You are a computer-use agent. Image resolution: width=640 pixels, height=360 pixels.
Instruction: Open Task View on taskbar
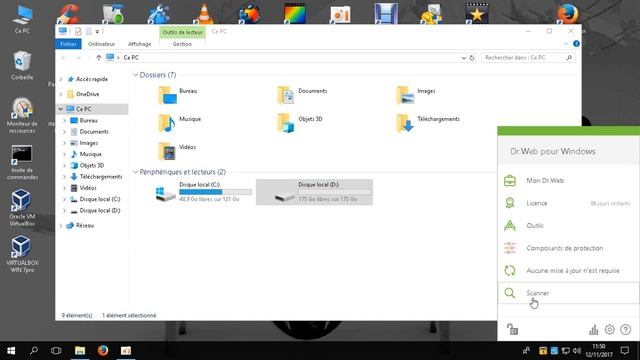pos(56,351)
